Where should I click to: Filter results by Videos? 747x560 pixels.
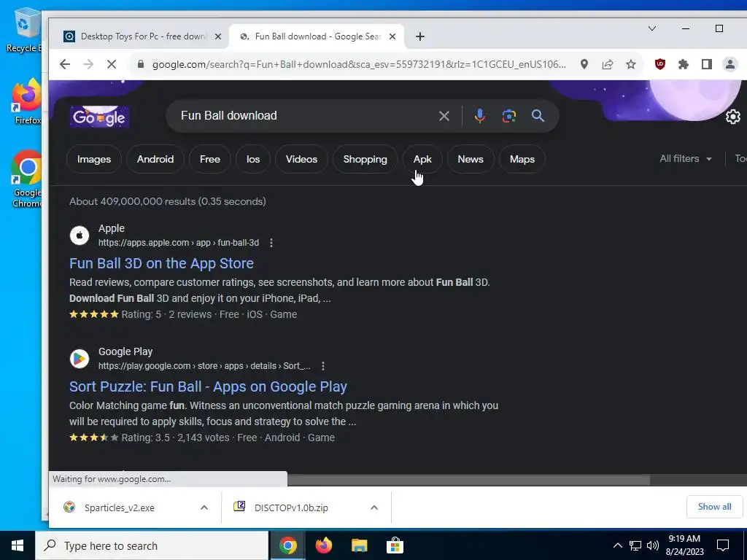click(301, 159)
